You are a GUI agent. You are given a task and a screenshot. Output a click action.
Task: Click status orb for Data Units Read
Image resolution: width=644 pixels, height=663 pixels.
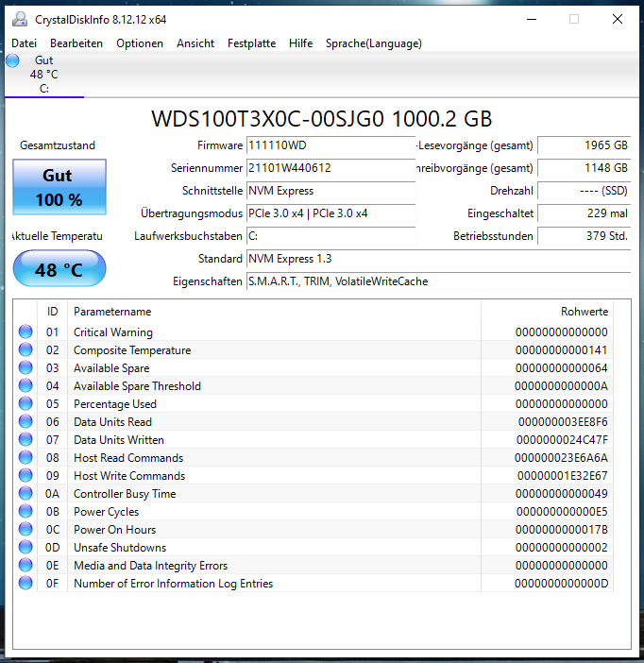click(x=25, y=421)
